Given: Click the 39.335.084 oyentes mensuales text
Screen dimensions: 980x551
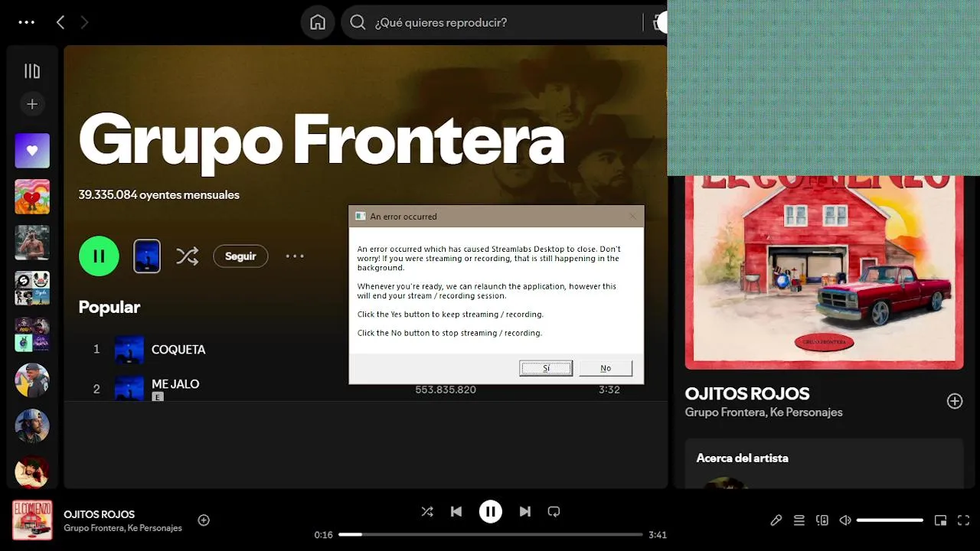Looking at the screenshot, I should pyautogui.click(x=159, y=195).
